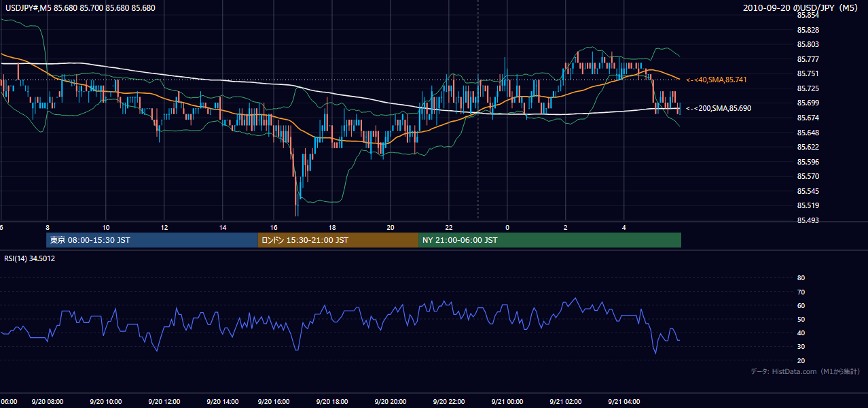Image resolution: width=868 pixels, height=408 pixels.
Task: Click hour mark 14 under the price chart
Action: click(223, 226)
